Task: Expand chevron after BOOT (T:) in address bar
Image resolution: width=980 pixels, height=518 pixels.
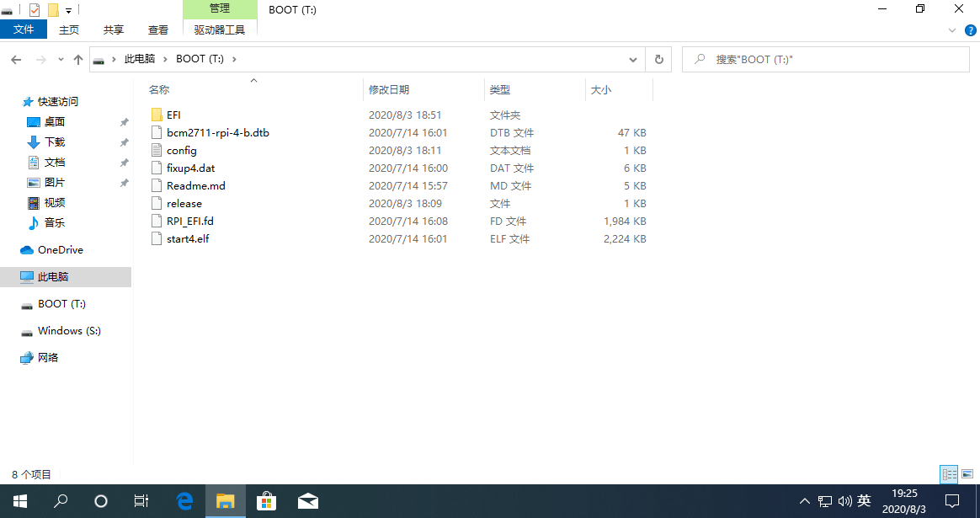Action: (x=234, y=60)
